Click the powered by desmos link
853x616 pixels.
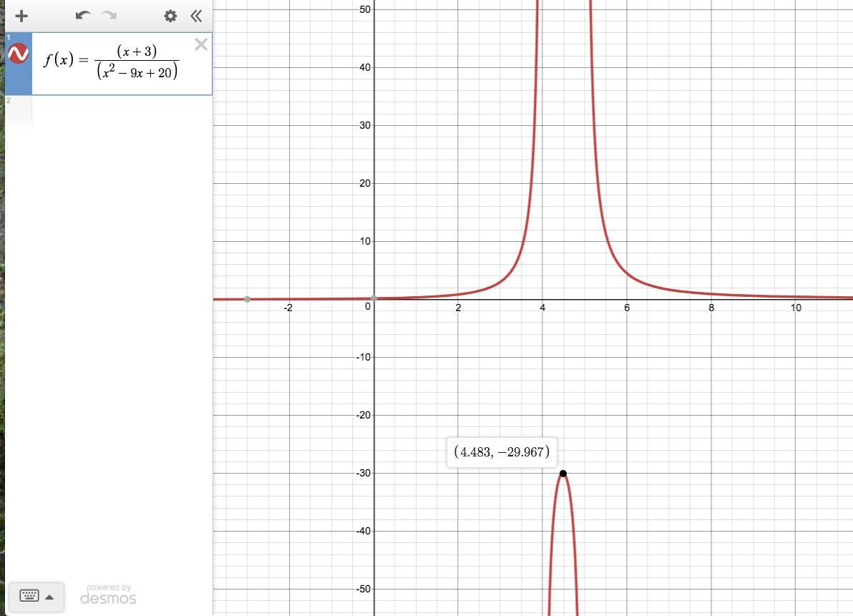click(x=108, y=595)
